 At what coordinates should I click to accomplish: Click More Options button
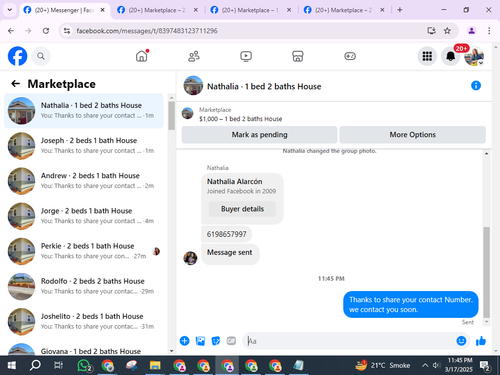coord(412,135)
